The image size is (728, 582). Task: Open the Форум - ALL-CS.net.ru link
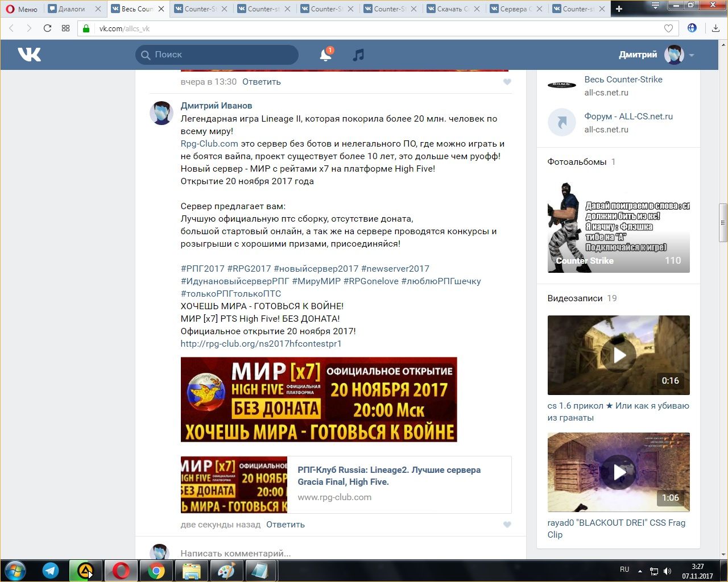tap(628, 117)
